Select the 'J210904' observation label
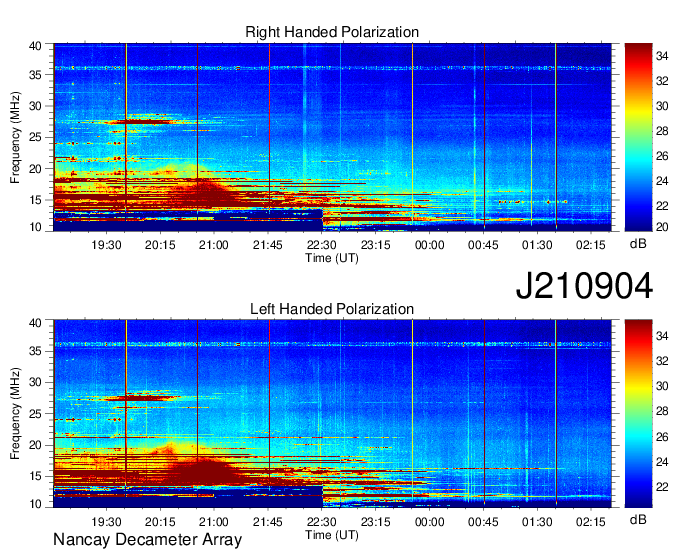Image resolution: width=680 pixels, height=552 pixels. coord(584,286)
